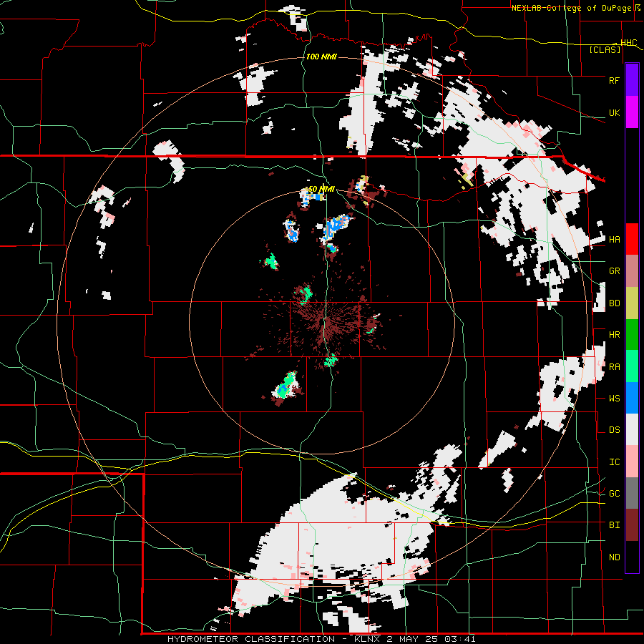This screenshot has width=644, height=644.
Task: Select the RA legend label
Action: click(614, 367)
